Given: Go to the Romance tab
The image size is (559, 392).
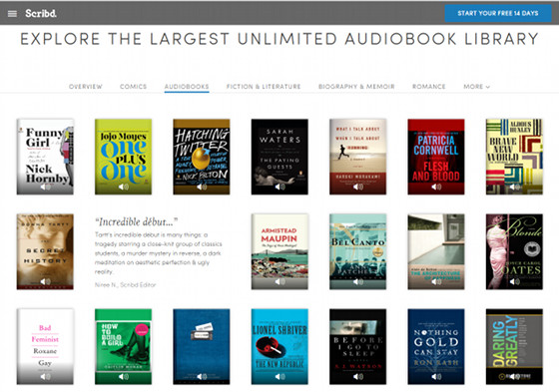Looking at the screenshot, I should 429,87.
